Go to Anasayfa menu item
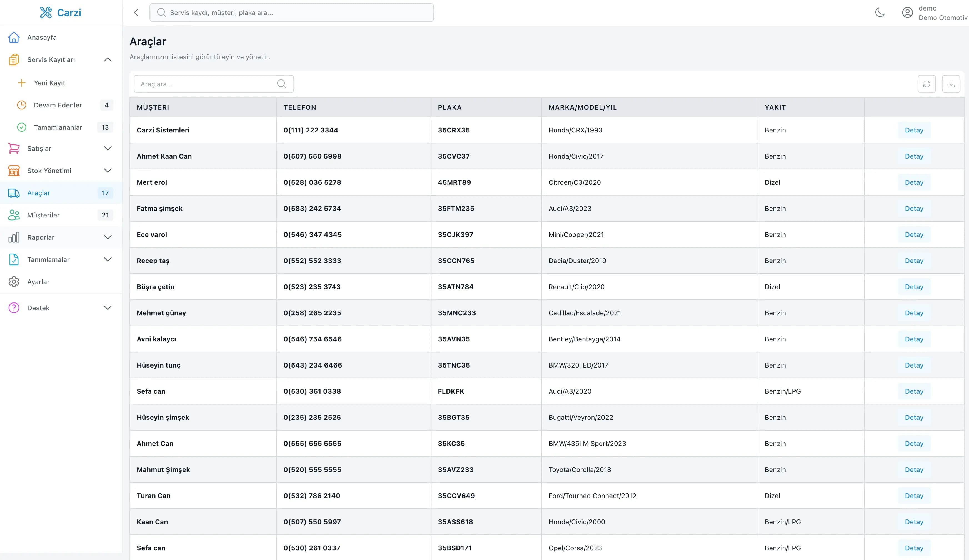This screenshot has width=969, height=560. tap(61, 37)
